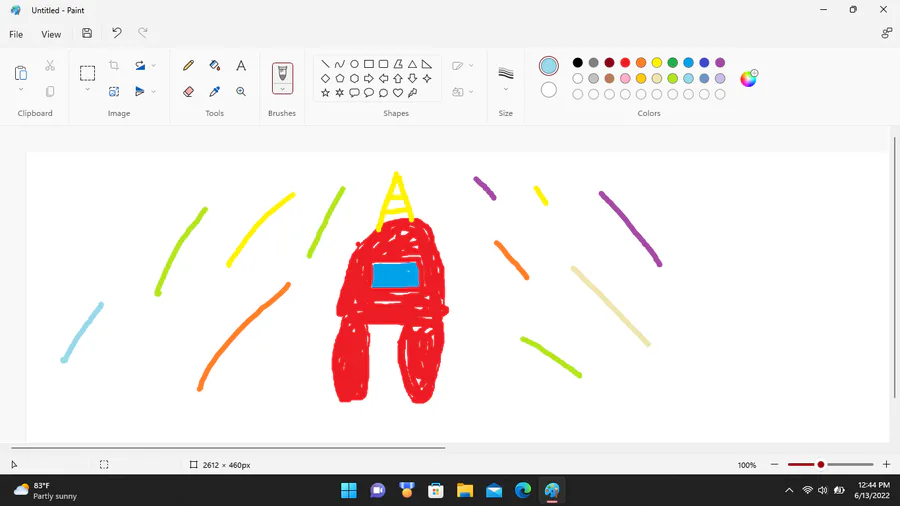900x506 pixels.
Task: Open the Windows Start button
Action: tap(348, 491)
